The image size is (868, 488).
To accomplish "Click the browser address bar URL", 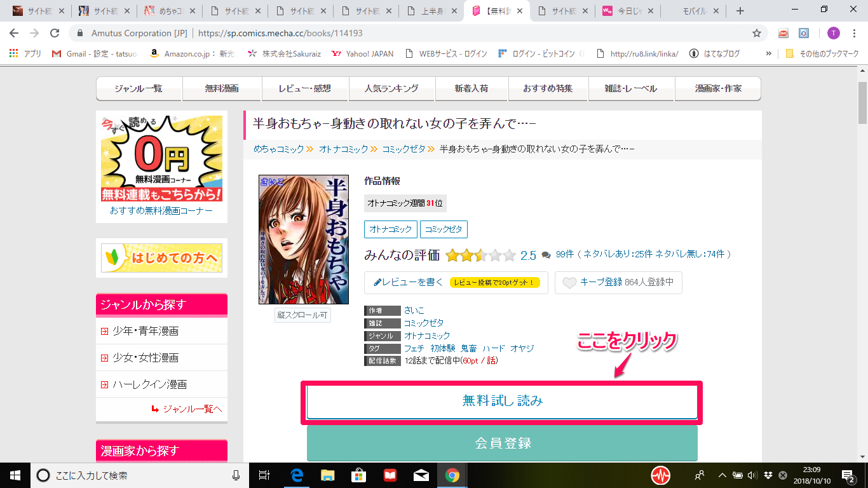I will coord(280,33).
